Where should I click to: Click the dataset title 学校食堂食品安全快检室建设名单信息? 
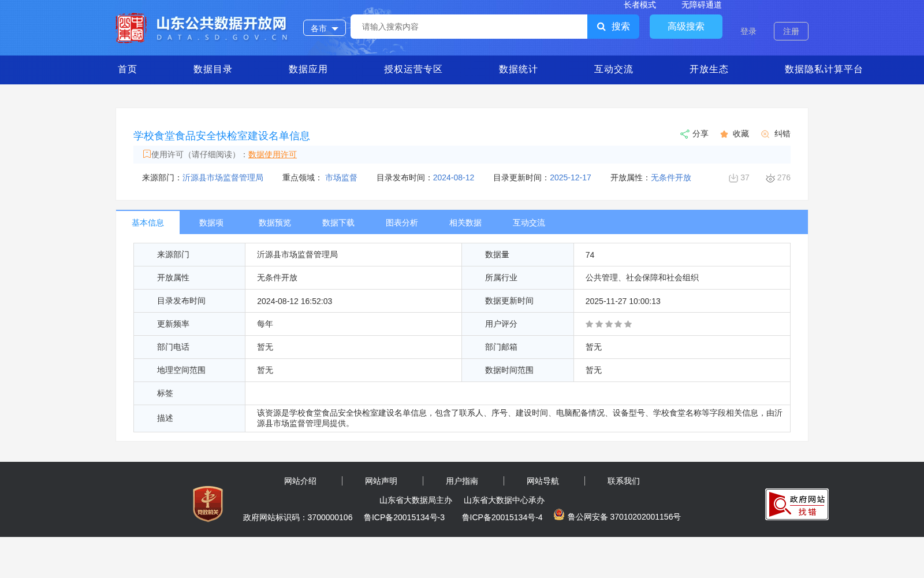tap(222, 136)
